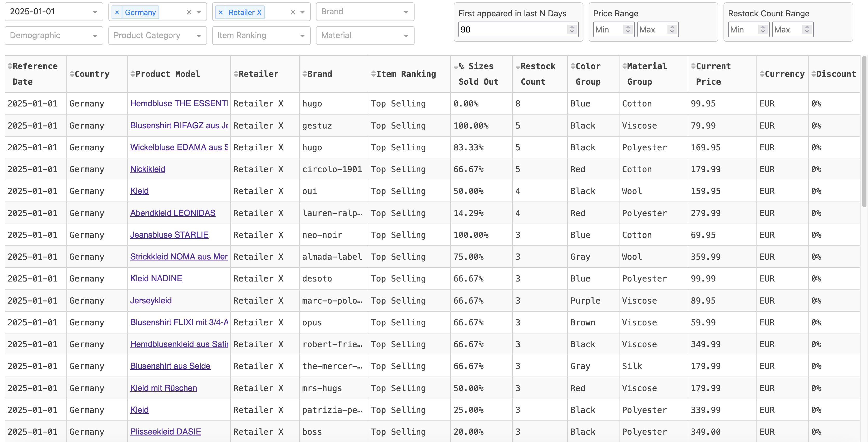The width and height of the screenshot is (868, 442).
Task: Open the Blusenshirt RIFAGZ product link
Action: pos(179,125)
